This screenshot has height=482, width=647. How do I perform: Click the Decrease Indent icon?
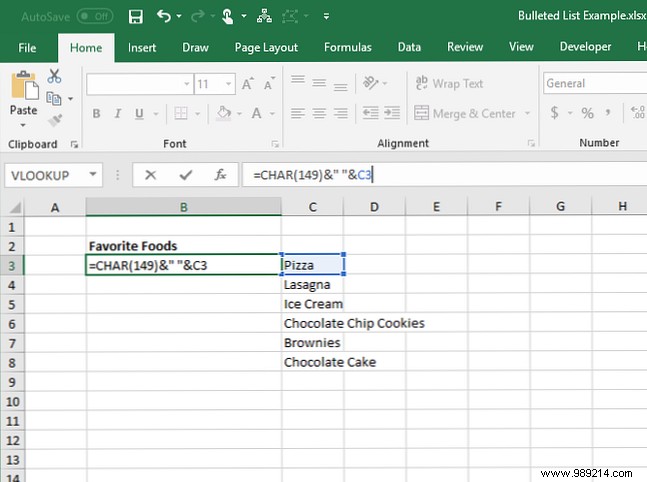click(370, 113)
